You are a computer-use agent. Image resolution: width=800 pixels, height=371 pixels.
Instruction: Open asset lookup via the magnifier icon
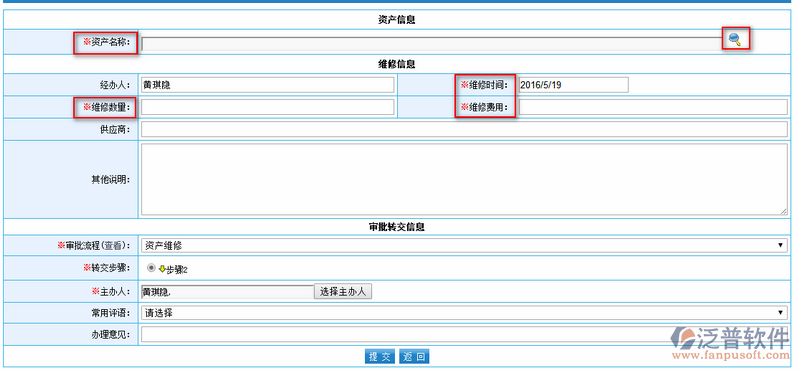pos(735,39)
